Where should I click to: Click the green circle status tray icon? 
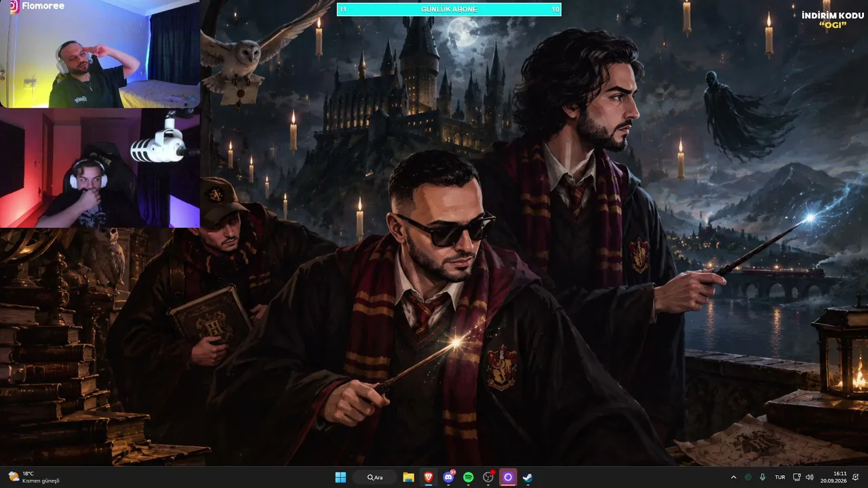click(x=749, y=477)
